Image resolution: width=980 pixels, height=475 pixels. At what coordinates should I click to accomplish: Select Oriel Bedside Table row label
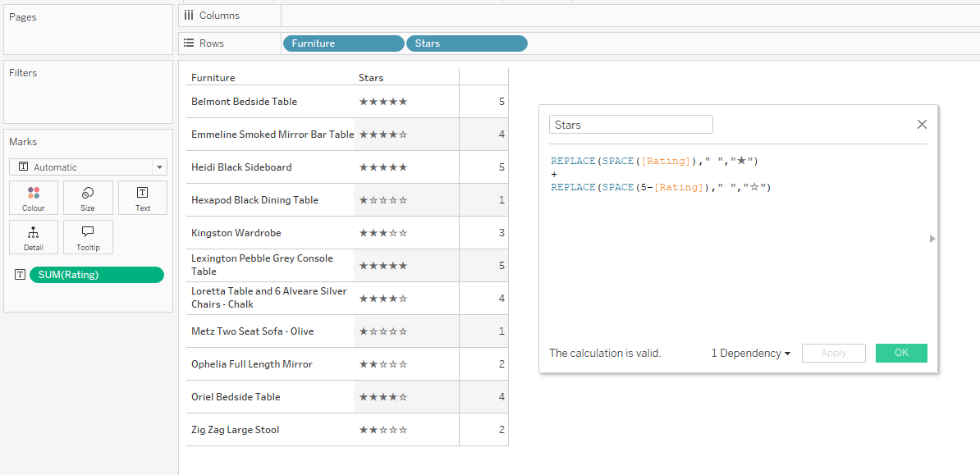click(236, 397)
